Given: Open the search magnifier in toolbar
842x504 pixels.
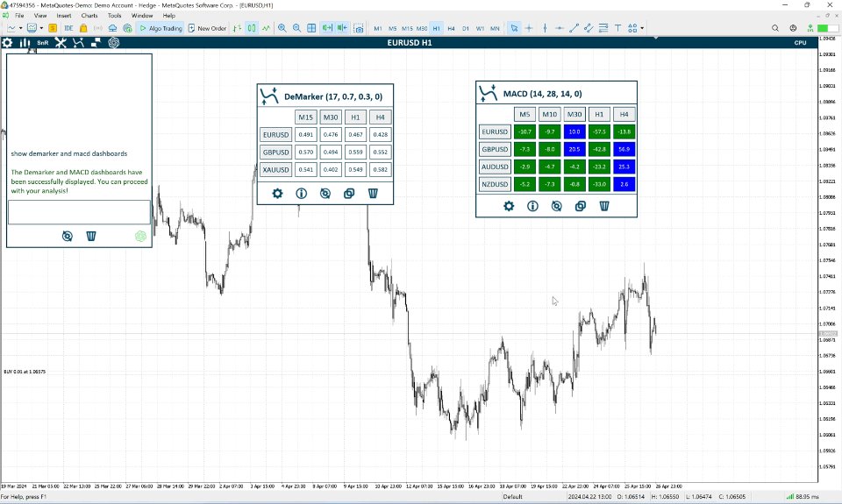Looking at the screenshot, I should (x=774, y=28).
